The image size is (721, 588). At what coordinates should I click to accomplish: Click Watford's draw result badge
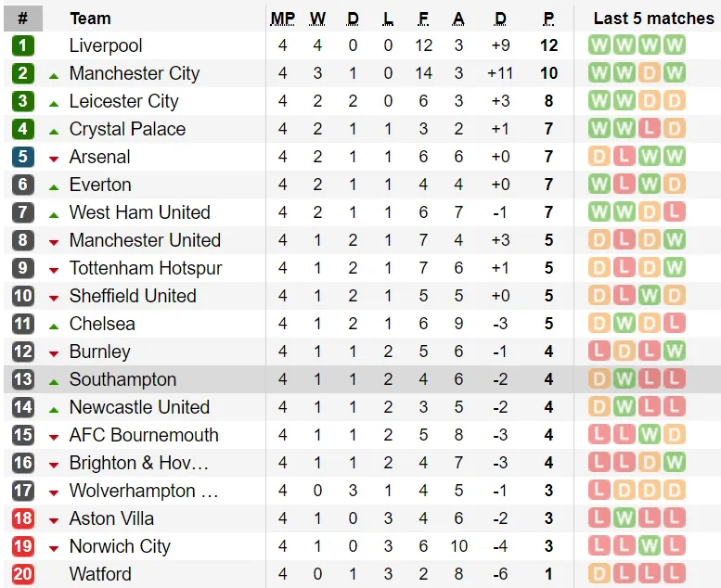[599, 574]
